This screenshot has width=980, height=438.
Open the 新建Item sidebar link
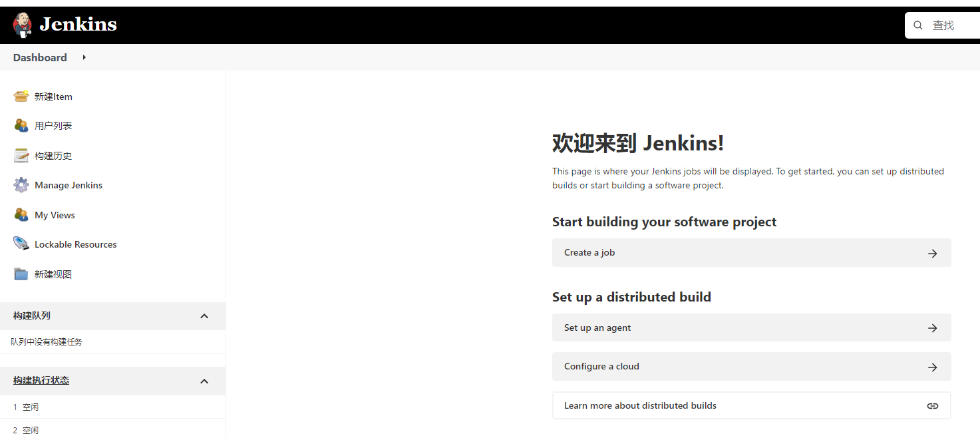(53, 97)
